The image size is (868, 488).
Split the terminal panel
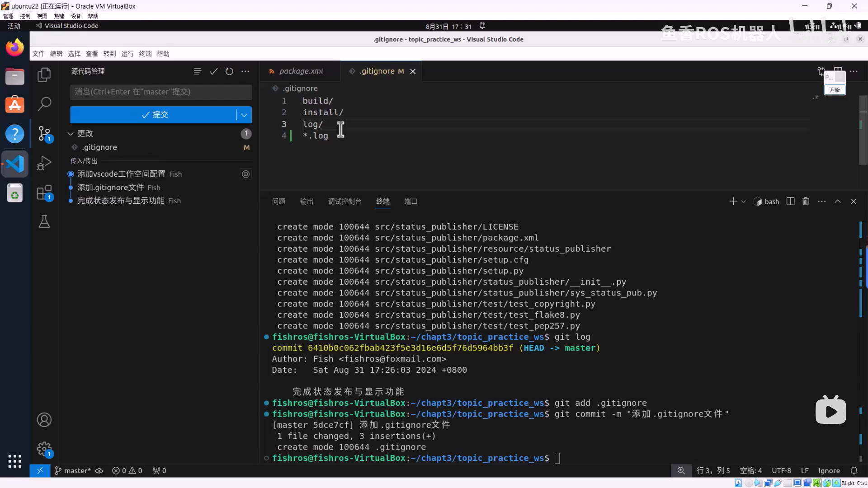(x=790, y=202)
